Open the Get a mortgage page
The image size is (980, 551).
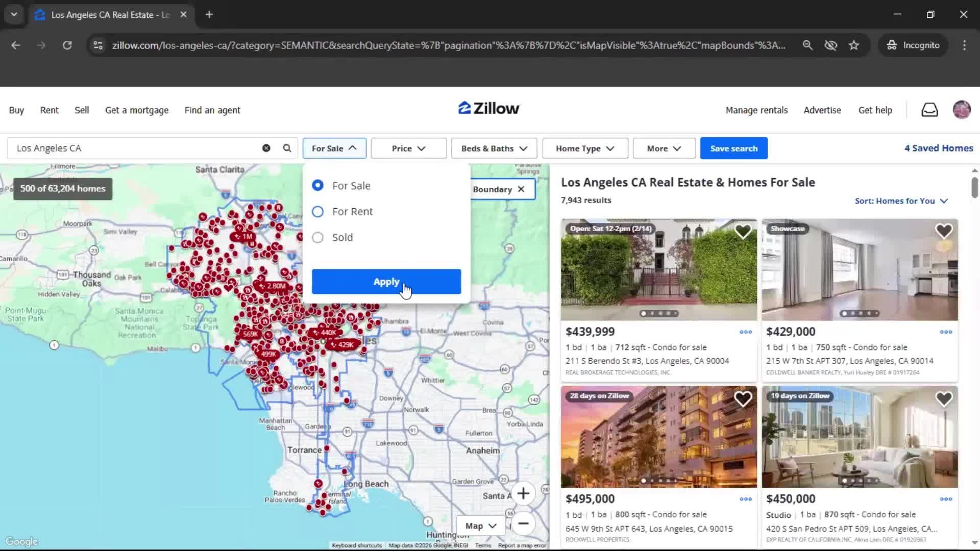136,110
